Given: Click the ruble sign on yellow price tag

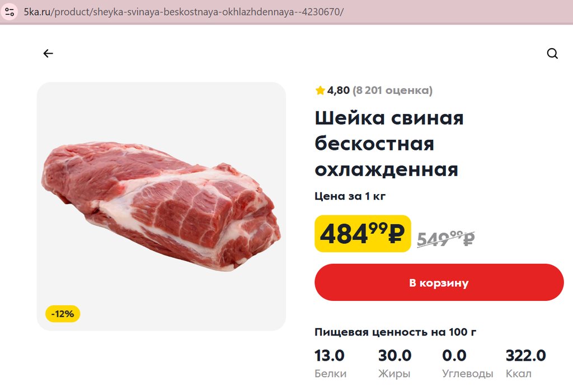Looking at the screenshot, I should pos(396,235).
